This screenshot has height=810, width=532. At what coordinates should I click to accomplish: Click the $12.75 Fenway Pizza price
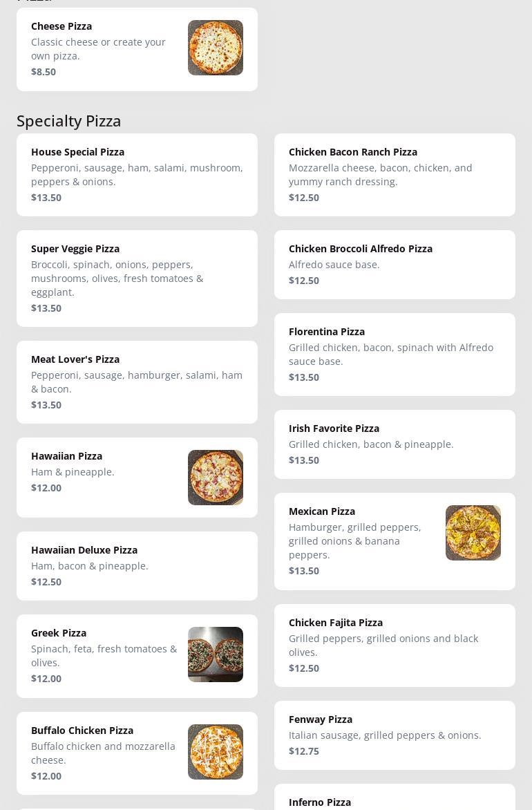304,751
